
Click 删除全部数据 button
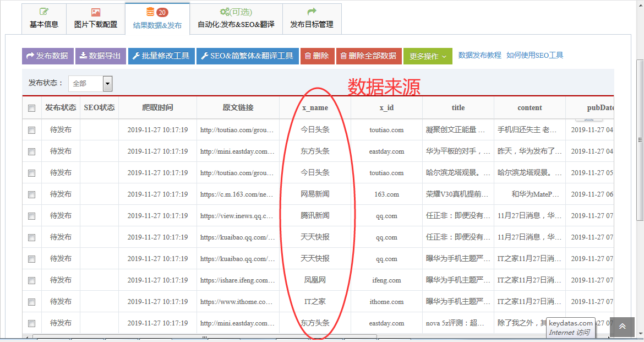pyautogui.click(x=369, y=56)
